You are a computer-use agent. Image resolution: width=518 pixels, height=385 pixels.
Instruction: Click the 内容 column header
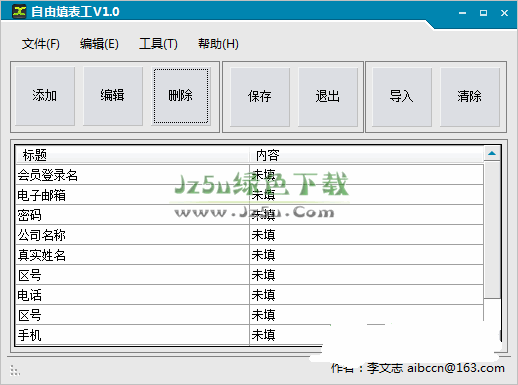tap(366, 155)
